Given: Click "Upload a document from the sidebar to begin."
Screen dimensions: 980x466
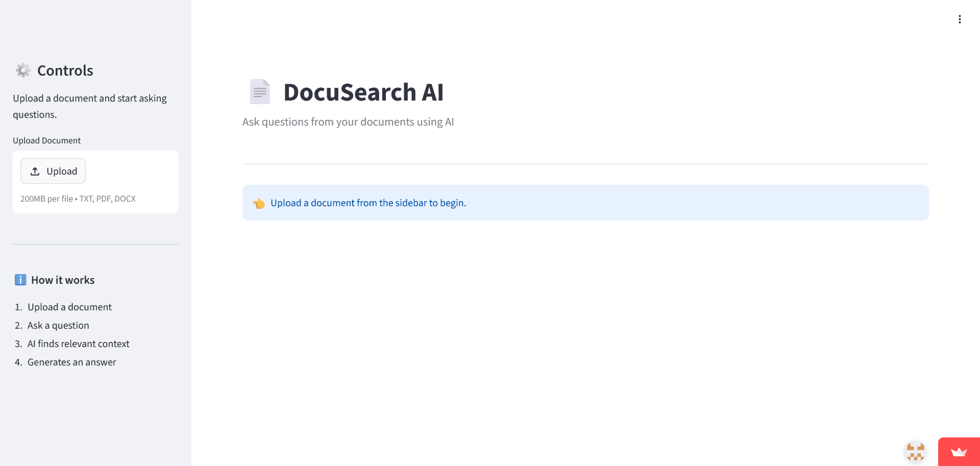Looking at the screenshot, I should point(369,203).
